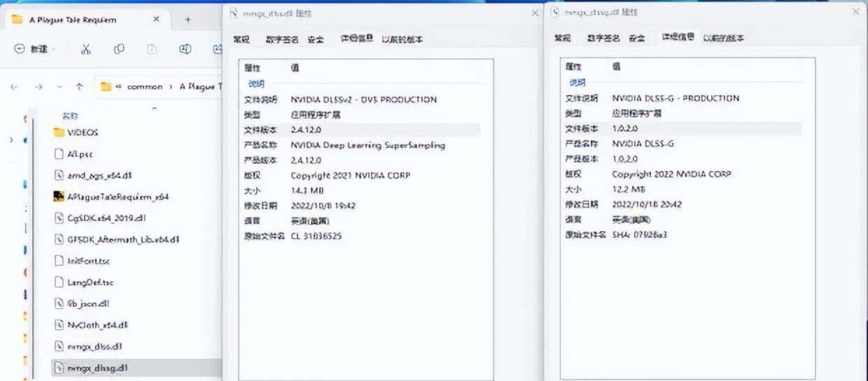
Task: Open Digital Signatures tab in nvngx_dlssg.dll properties
Action: [602, 38]
